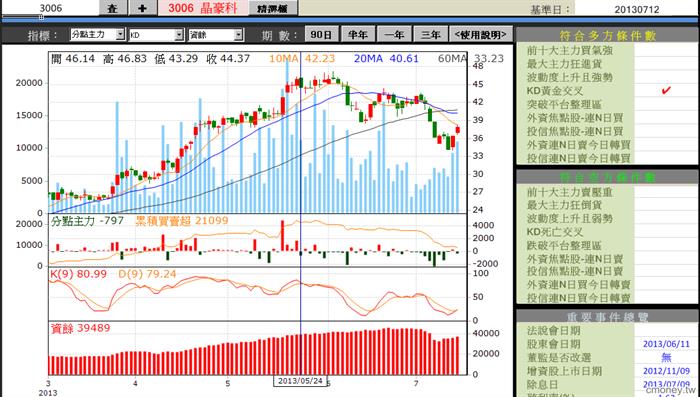Image resolution: width=700 pixels, height=397 pixels.
Task: Click the K(9) 80.99 indicator label
Action: tap(79, 274)
